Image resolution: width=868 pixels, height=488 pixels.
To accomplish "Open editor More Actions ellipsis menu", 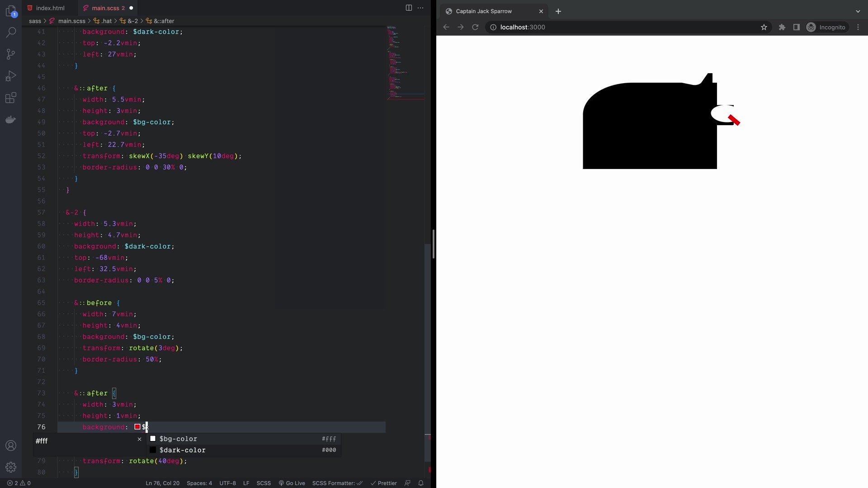I will [x=421, y=8].
